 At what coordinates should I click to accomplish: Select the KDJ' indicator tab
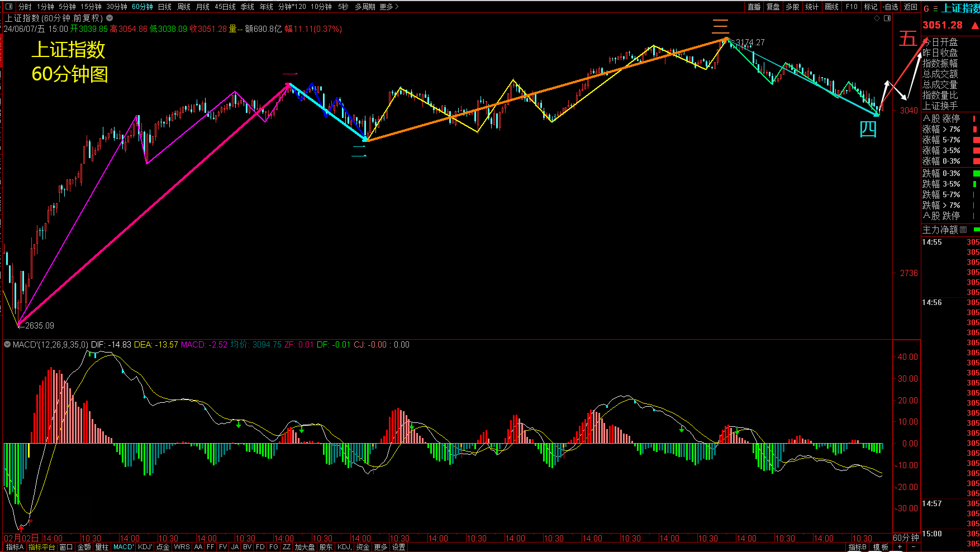click(145, 547)
